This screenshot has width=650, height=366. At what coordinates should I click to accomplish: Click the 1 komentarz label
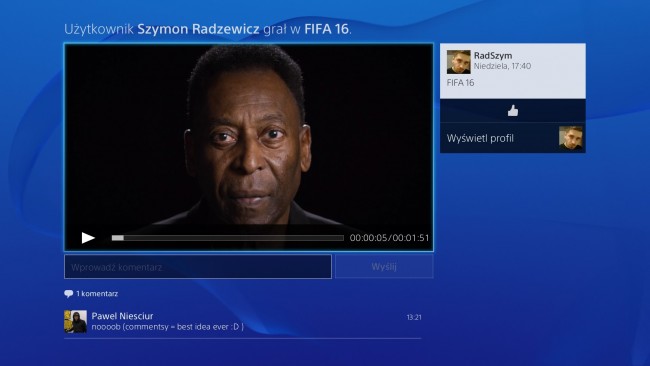(x=97, y=294)
